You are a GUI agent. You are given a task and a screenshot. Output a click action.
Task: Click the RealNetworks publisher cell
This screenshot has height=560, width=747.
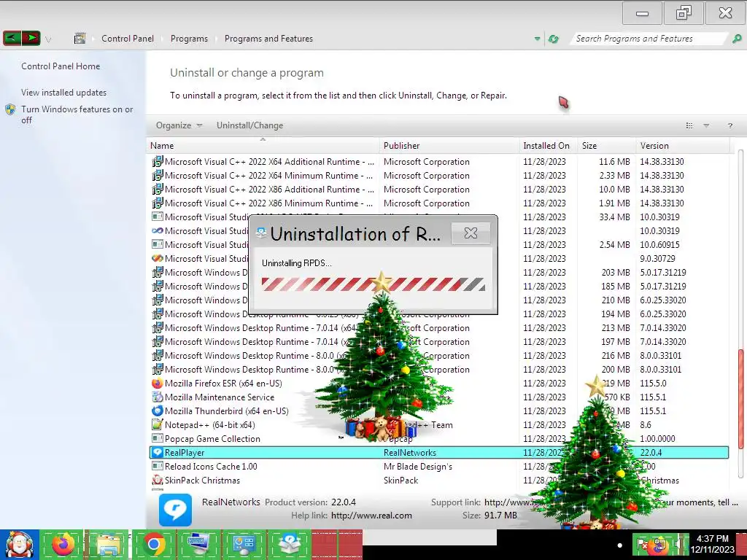[410, 452]
